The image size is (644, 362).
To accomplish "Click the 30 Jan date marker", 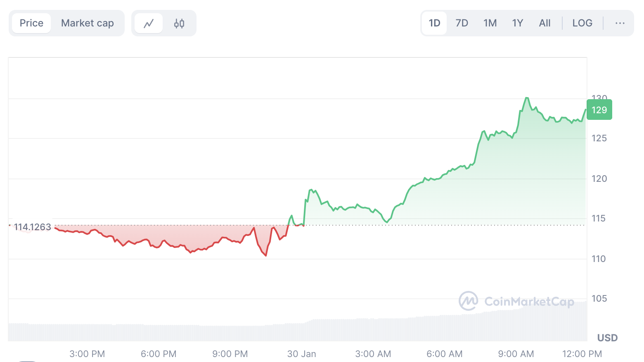I will coord(301,354).
